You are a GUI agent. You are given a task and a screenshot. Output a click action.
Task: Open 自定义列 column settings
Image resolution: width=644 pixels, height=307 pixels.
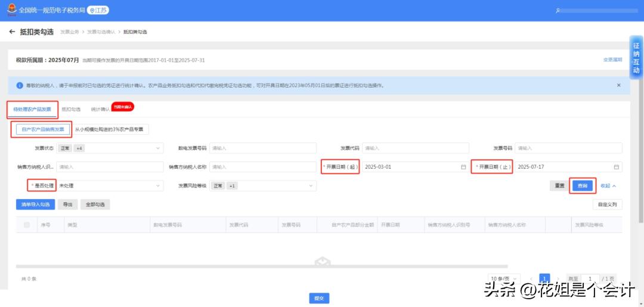tap(608, 204)
